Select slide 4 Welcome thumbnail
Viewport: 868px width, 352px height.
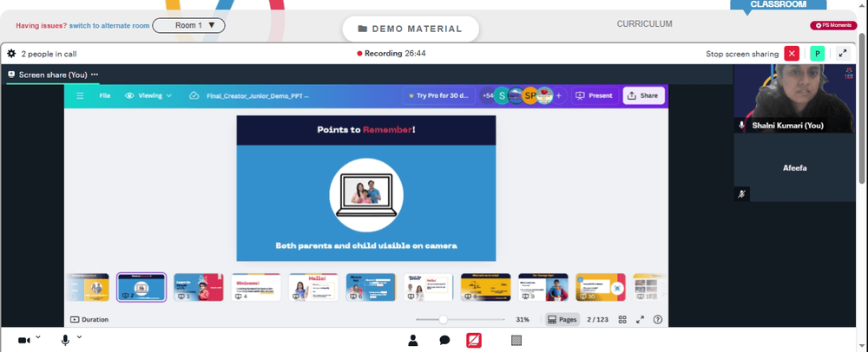pos(256,287)
